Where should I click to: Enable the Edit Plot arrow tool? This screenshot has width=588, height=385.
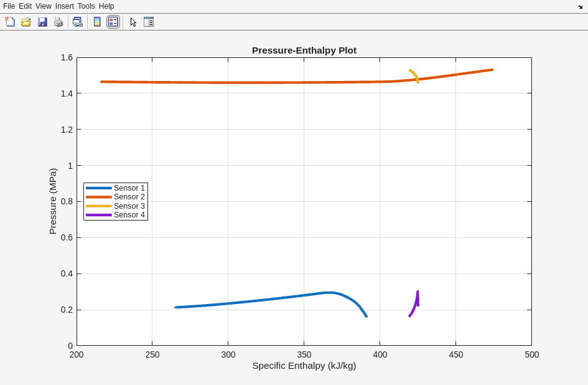coord(133,22)
